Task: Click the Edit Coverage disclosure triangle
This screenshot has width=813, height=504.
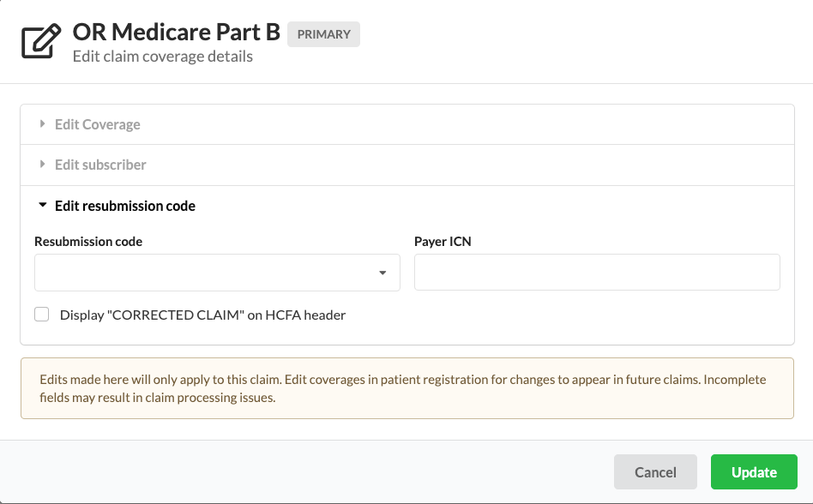Action: click(42, 124)
